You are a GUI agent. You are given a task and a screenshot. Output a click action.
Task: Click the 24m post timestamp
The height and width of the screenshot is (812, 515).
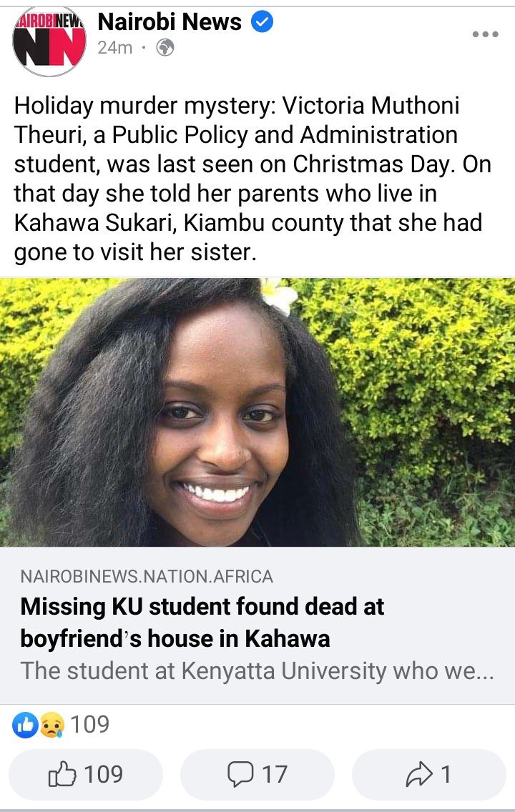coord(115,48)
